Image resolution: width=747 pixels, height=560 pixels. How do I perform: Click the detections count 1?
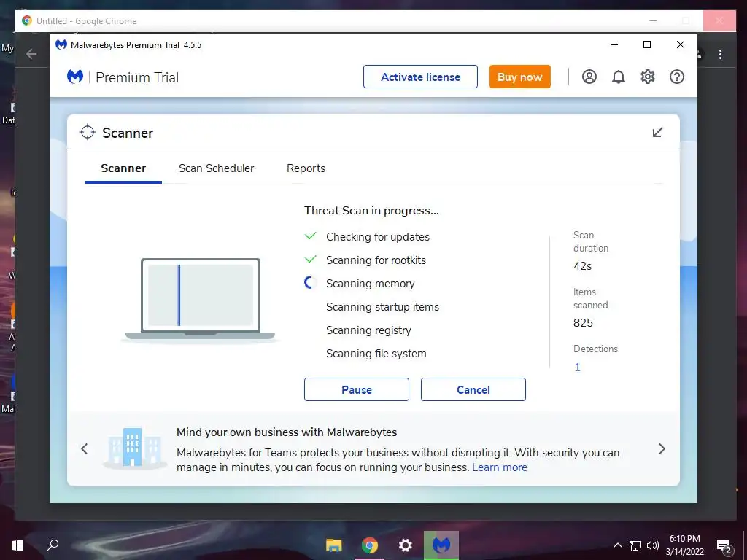[x=578, y=367]
